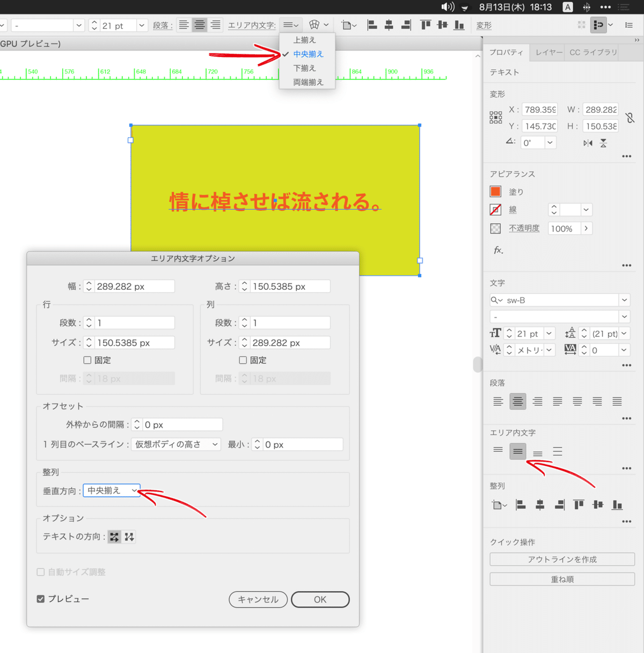The height and width of the screenshot is (653, 644).
Task: Click vertical align top icon in top bar
Action: 426,25
